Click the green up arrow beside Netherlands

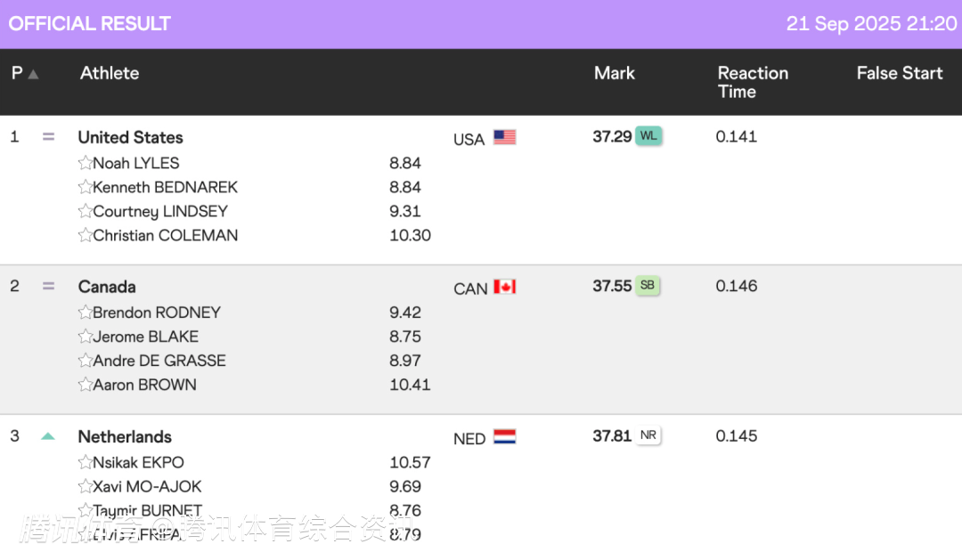click(48, 436)
